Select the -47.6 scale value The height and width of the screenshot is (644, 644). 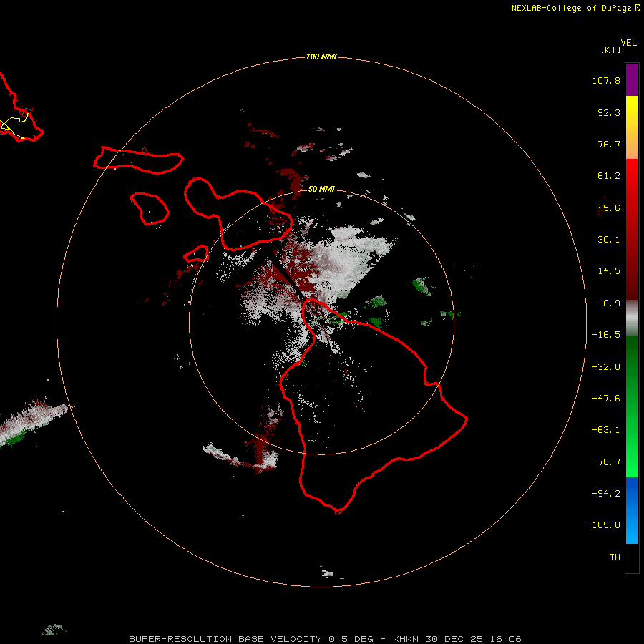(x=606, y=399)
